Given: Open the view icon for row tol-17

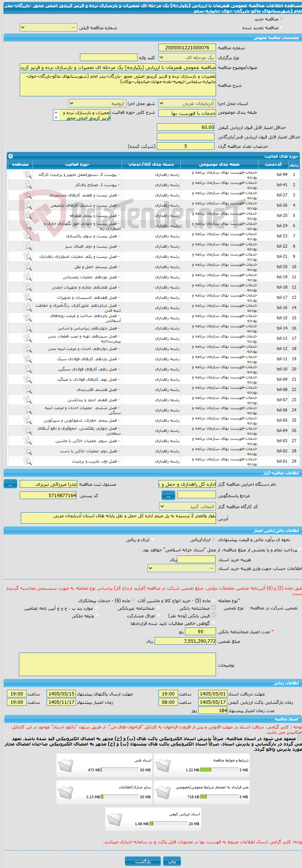Looking at the screenshot, I should (27, 297).
